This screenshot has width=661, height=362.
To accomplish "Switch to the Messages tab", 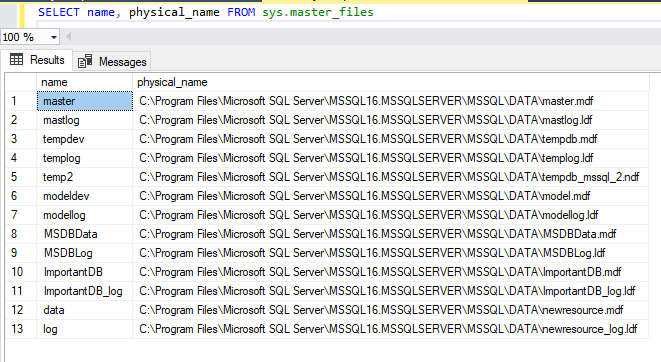I will tap(112, 62).
